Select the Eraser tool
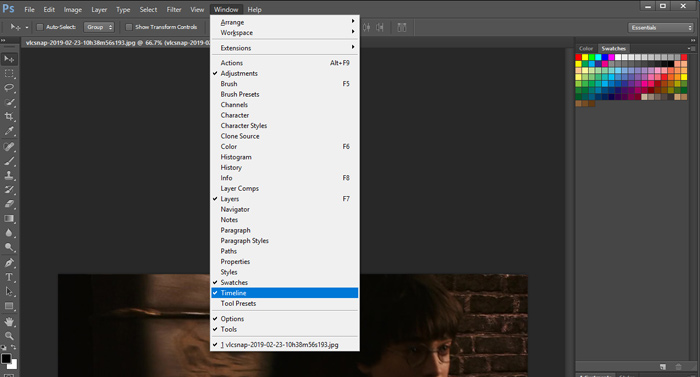The width and height of the screenshot is (700, 377). point(9,204)
